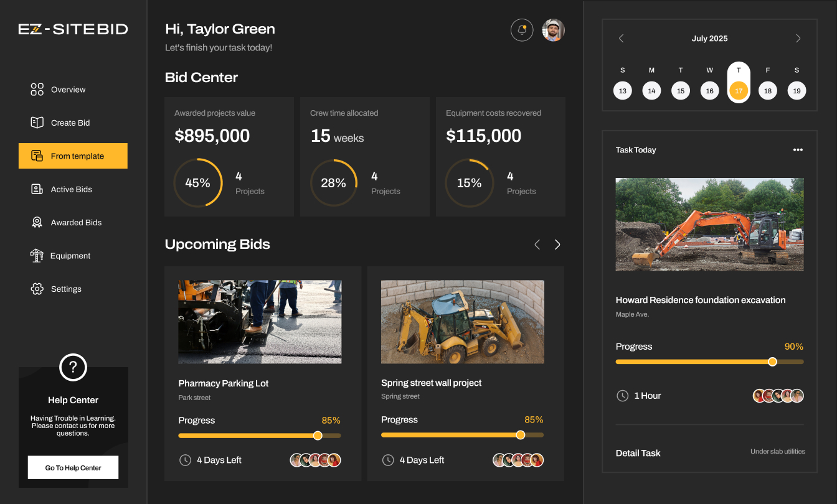Click the Settings gear icon
Image resolution: width=837 pixels, height=504 pixels.
click(37, 289)
